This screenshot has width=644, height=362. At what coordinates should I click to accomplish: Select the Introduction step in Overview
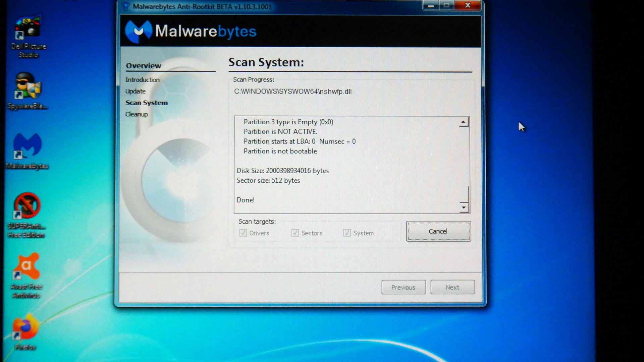coord(143,80)
